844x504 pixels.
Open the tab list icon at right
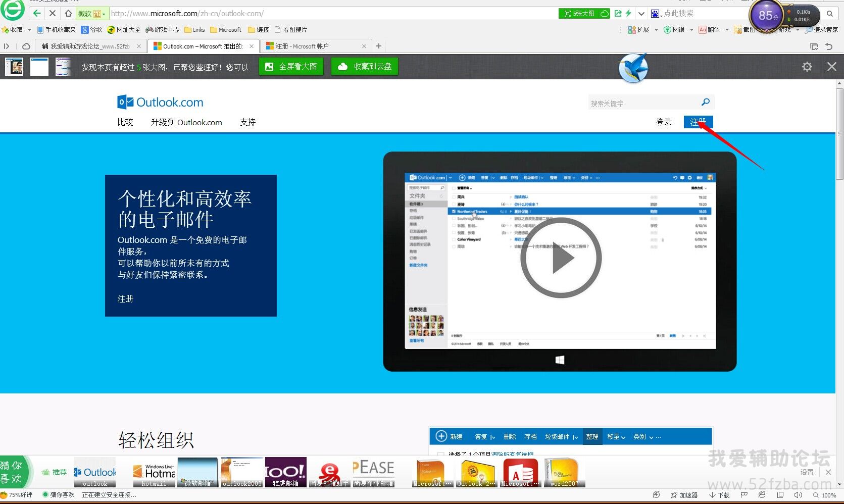(814, 46)
